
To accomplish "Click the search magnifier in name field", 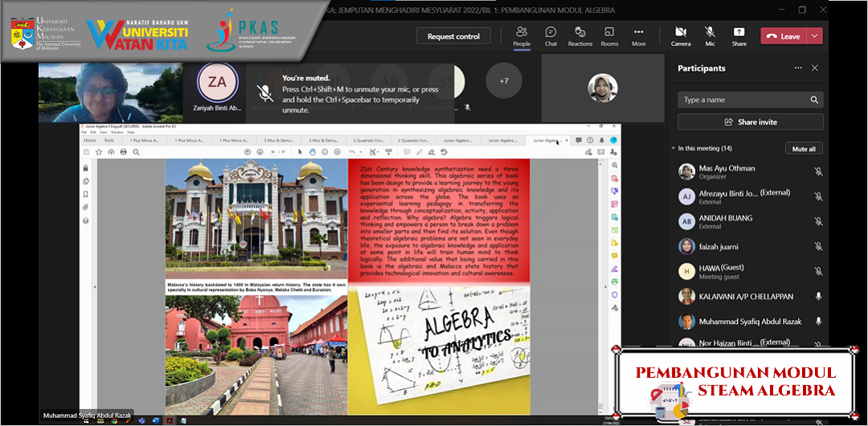I will pyautogui.click(x=814, y=100).
